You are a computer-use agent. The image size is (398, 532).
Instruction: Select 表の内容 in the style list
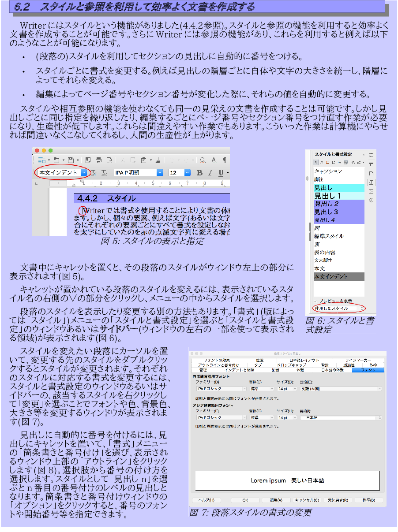coord(339,252)
